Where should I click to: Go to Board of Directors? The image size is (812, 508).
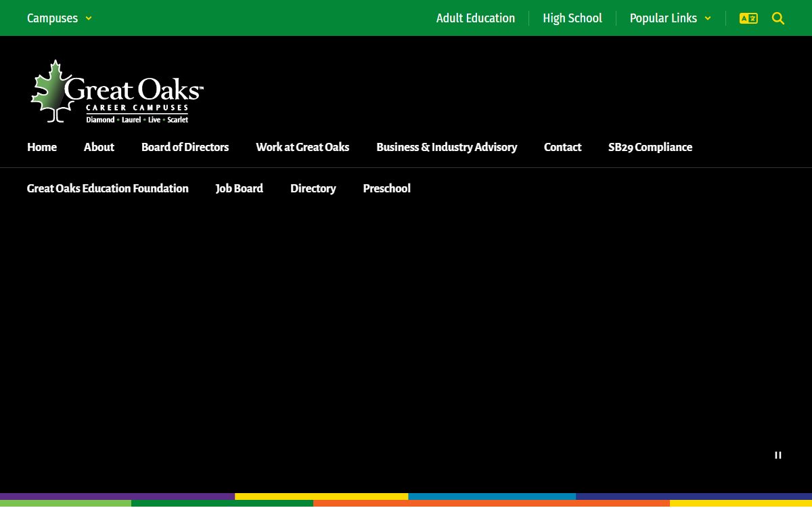185,147
